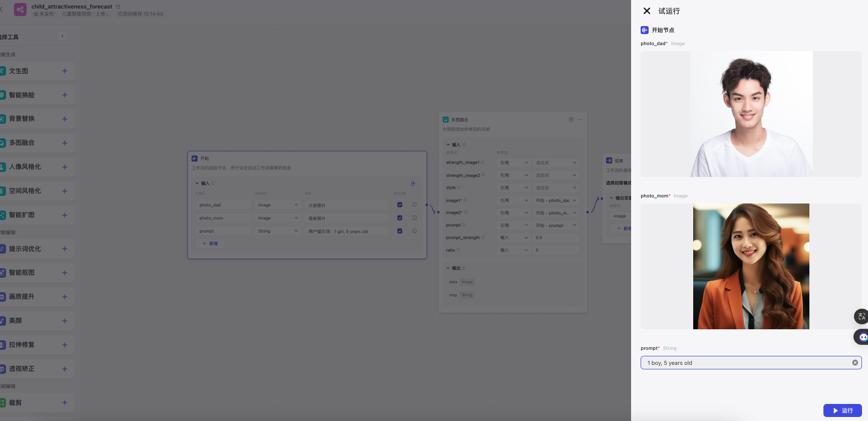The image size is (868, 421).
Task: Open strength_image1 请选择 value dropdown
Action: (x=556, y=162)
